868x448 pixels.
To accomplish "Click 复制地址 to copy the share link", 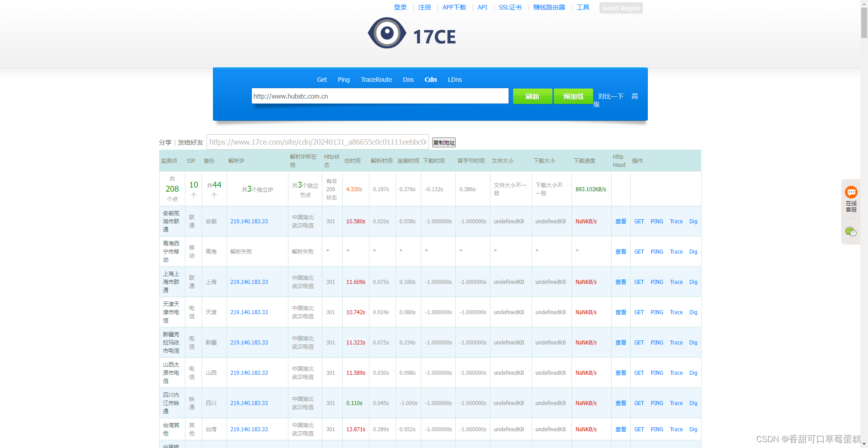I will click(443, 142).
